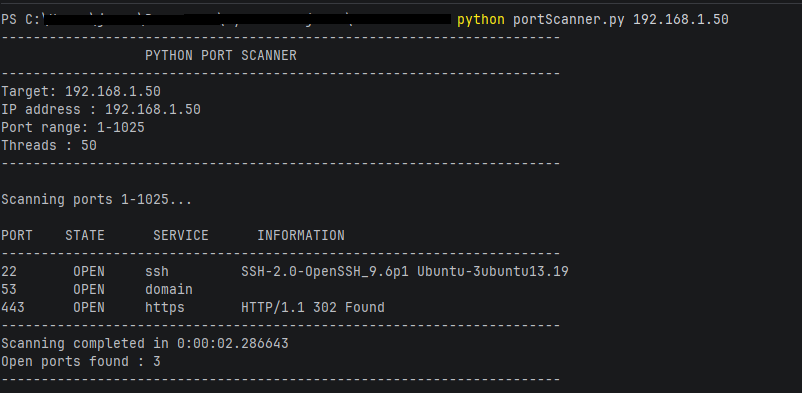Click the 'PYTHON PORT SCANNER' title text

point(221,56)
